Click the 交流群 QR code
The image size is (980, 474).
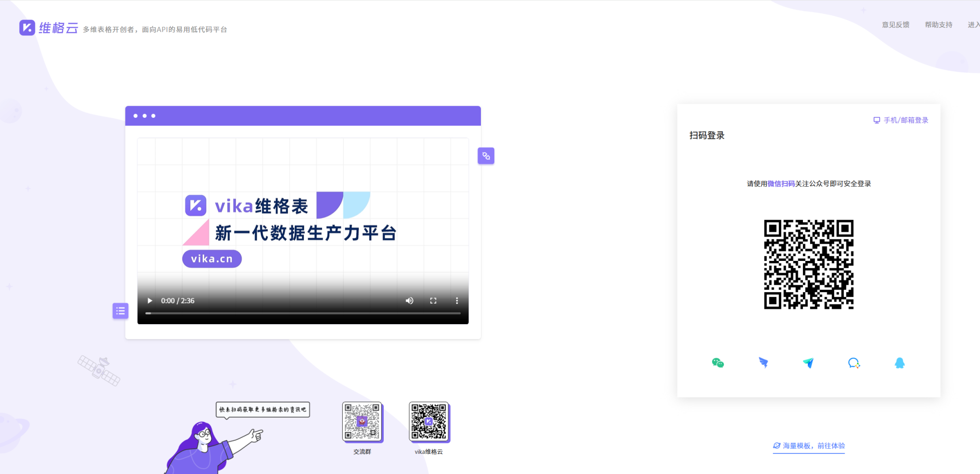(x=362, y=421)
